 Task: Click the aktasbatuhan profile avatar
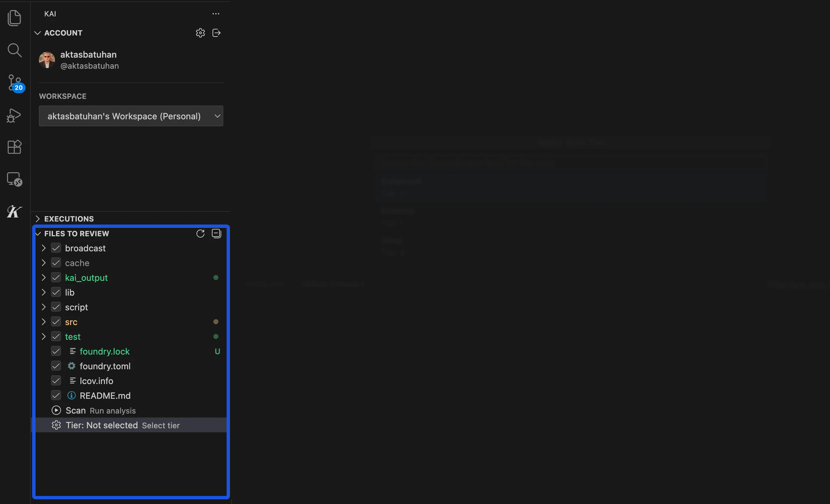click(47, 60)
